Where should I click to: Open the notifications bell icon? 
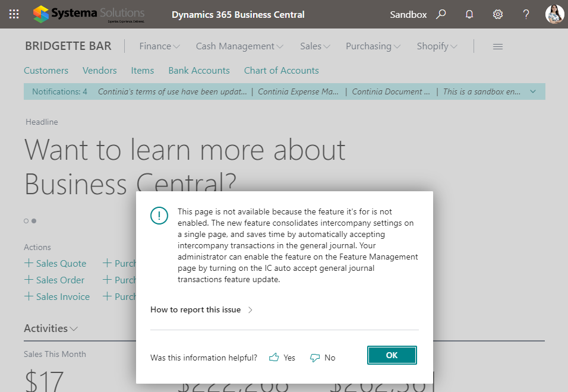(x=469, y=14)
